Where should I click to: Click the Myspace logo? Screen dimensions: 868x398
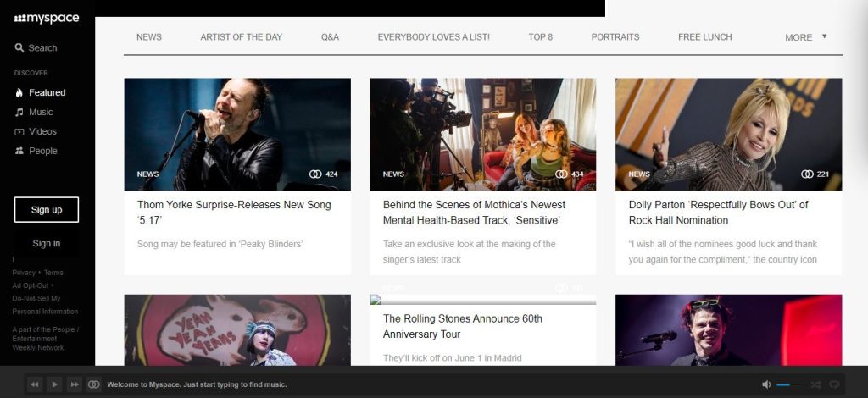coord(47,19)
